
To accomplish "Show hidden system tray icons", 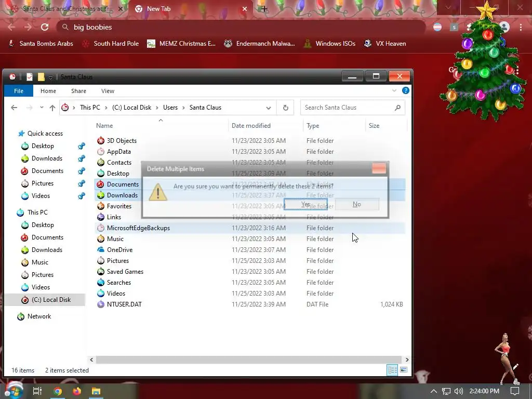I will (434, 391).
